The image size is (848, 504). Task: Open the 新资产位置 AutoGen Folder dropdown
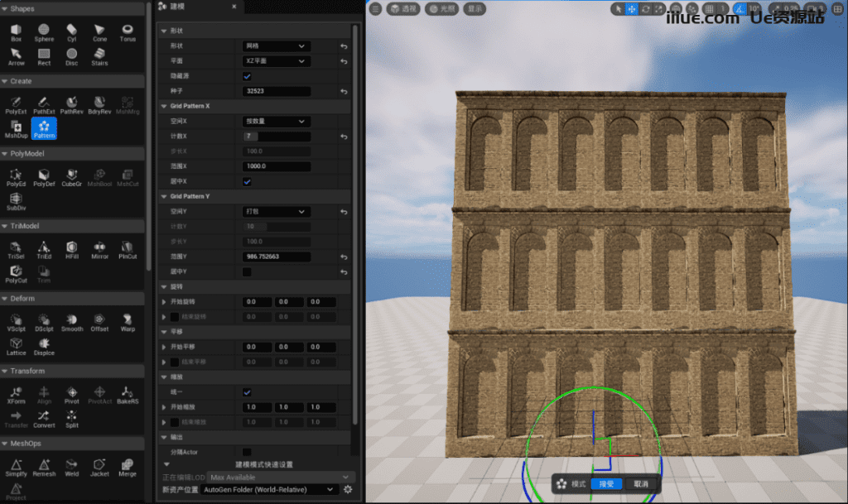click(x=270, y=490)
